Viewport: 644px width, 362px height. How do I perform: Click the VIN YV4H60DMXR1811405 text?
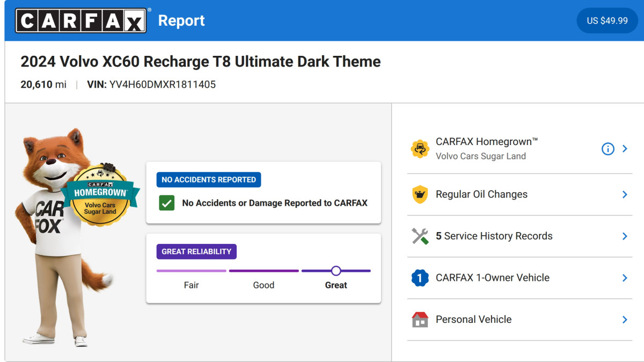click(151, 84)
